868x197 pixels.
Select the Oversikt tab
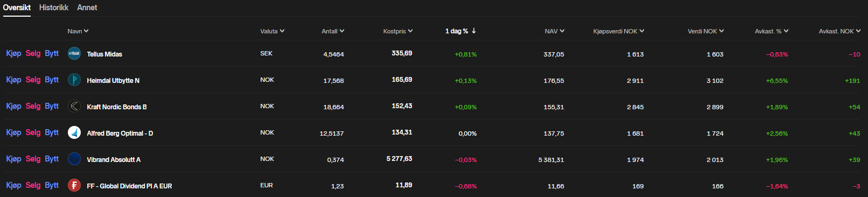[17, 8]
